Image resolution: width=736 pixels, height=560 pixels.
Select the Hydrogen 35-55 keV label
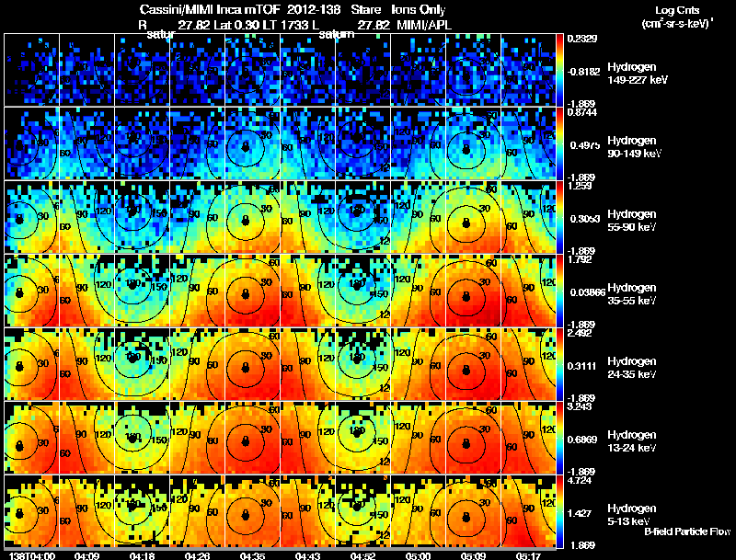(x=632, y=294)
